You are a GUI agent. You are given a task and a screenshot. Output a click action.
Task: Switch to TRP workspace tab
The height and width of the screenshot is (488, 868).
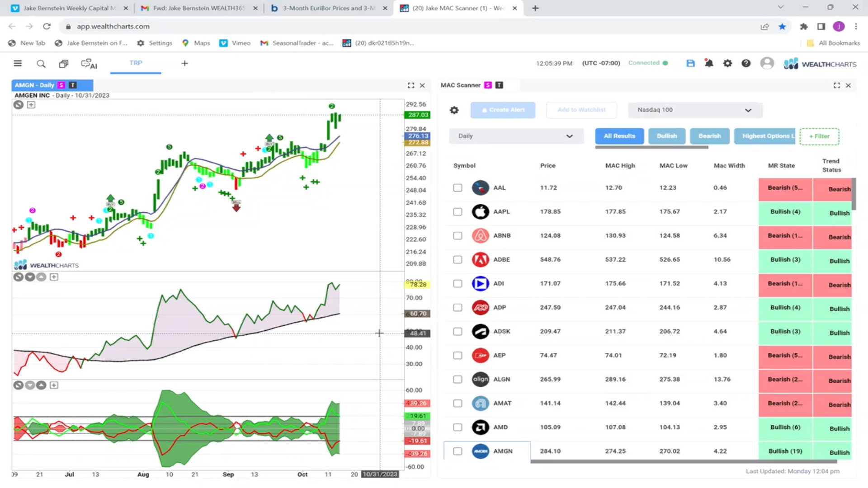[136, 63]
